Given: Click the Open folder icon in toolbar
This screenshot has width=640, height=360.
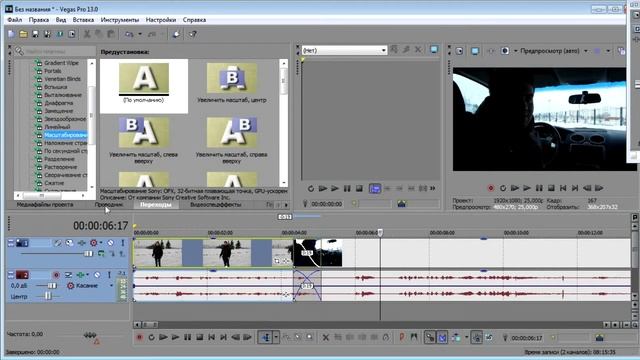Looking at the screenshot, I should pos(24,34).
